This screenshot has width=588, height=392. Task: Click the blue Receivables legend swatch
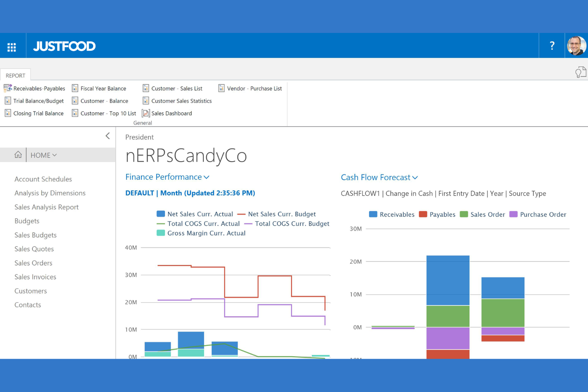(x=373, y=214)
